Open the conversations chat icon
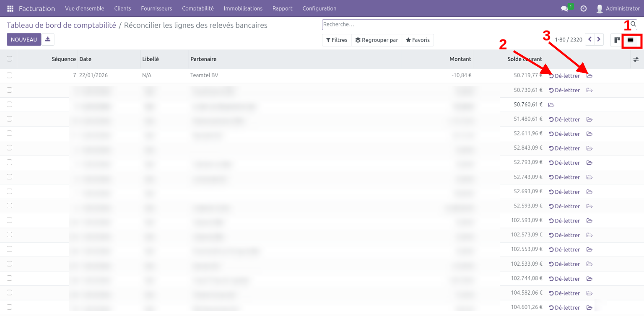Screen dimensions: 644x316 click(564, 8)
